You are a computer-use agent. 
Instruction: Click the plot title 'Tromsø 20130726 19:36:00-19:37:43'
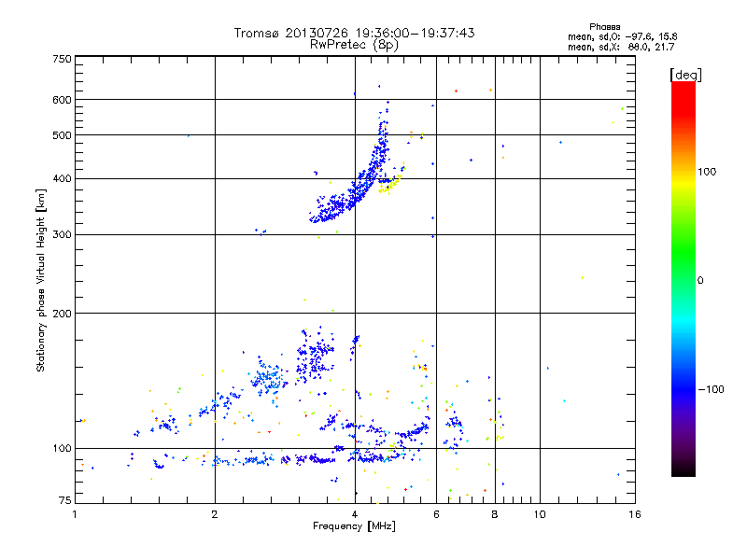pyautogui.click(x=354, y=33)
